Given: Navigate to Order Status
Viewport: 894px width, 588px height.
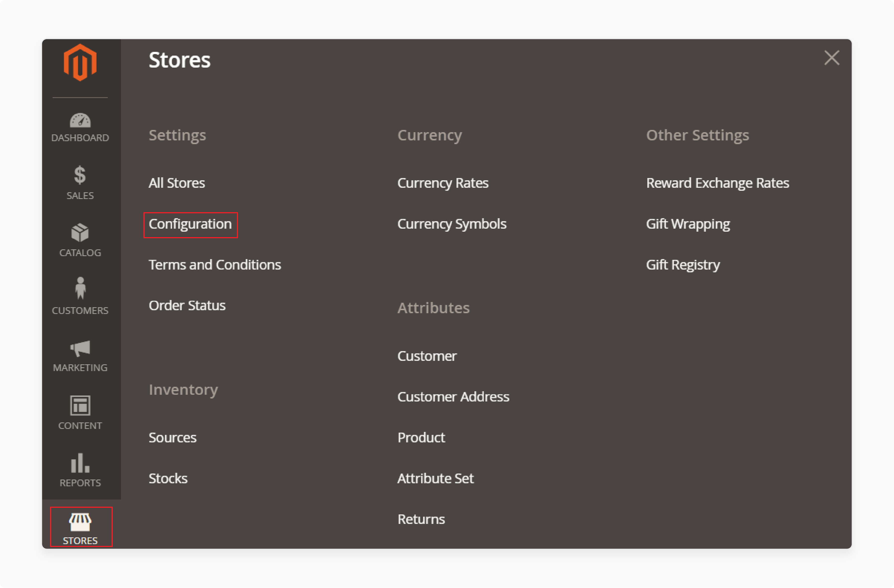Looking at the screenshot, I should pyautogui.click(x=186, y=304).
